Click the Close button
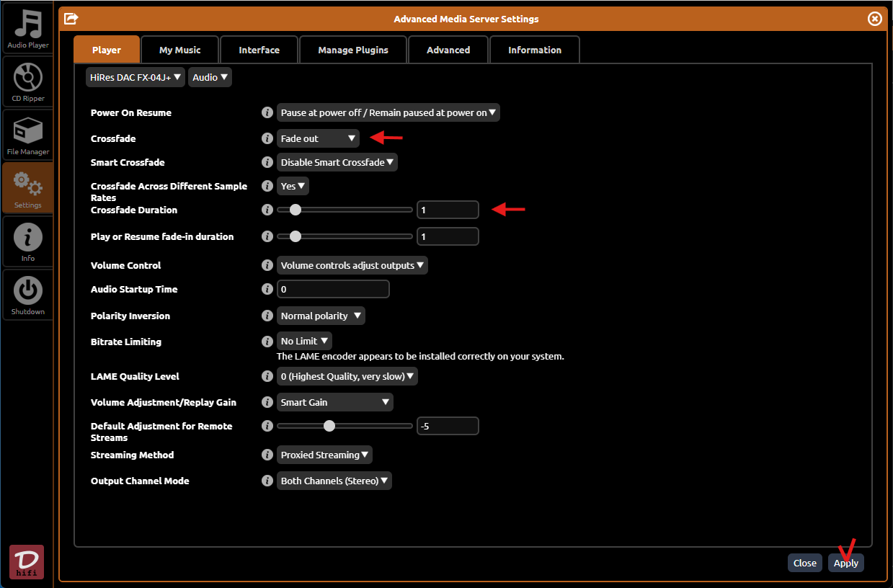 pyautogui.click(x=804, y=563)
